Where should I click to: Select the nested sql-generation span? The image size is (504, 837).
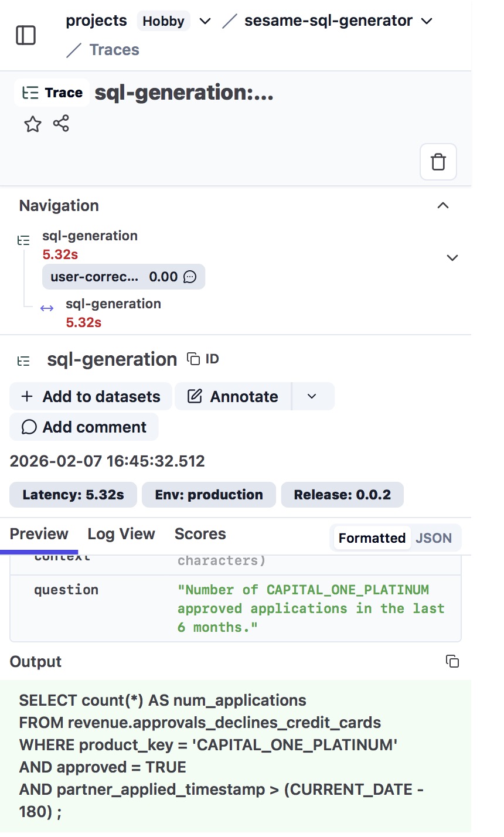(113, 304)
